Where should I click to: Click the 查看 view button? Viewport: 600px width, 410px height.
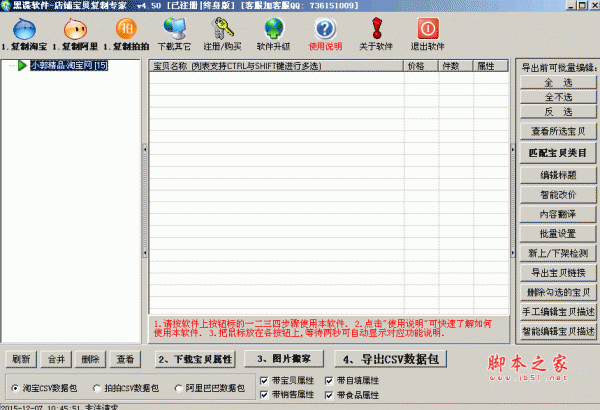pyautogui.click(x=126, y=359)
